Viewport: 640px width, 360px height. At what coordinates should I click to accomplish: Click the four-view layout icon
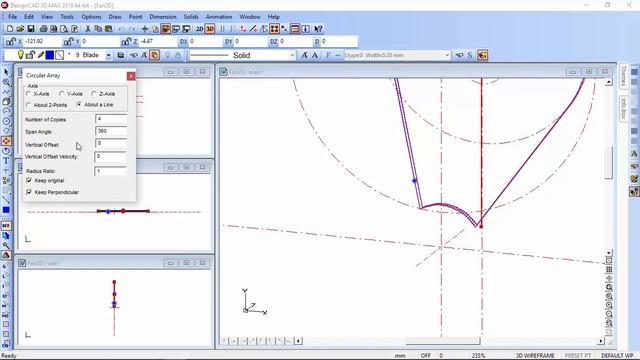click(274, 29)
